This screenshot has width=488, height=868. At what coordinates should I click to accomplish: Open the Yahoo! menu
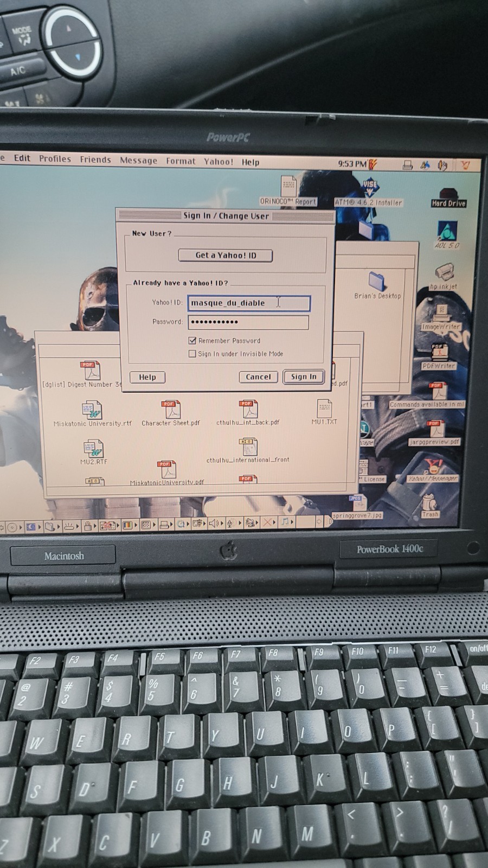pos(219,162)
